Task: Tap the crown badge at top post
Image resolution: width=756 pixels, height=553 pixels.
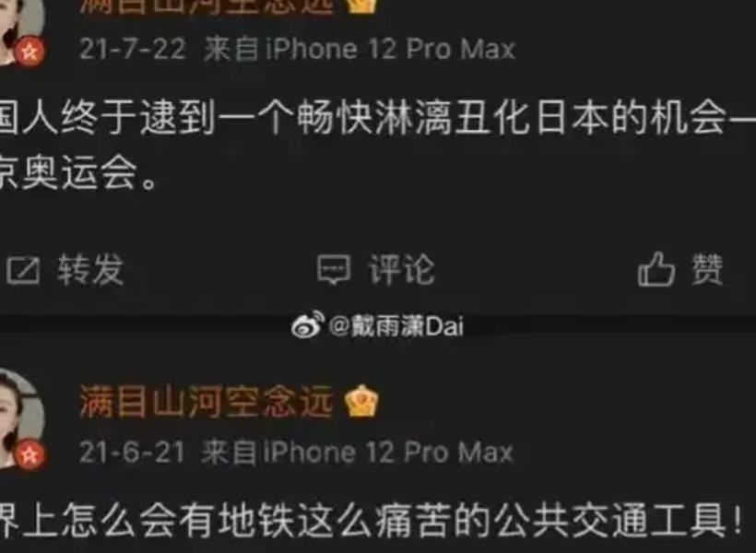Action: pos(362,6)
